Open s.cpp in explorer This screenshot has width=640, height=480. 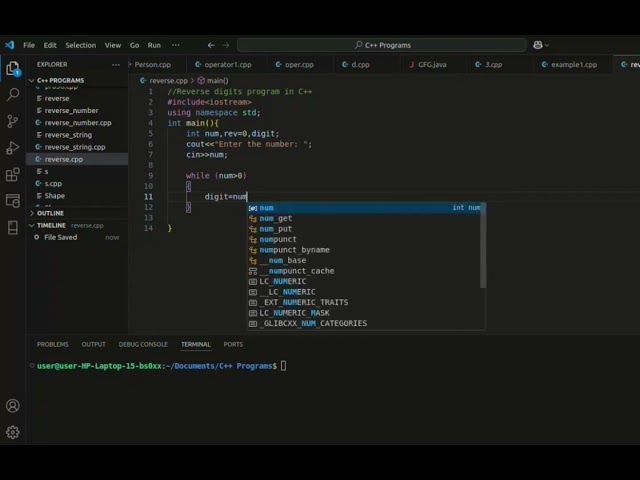77,184
